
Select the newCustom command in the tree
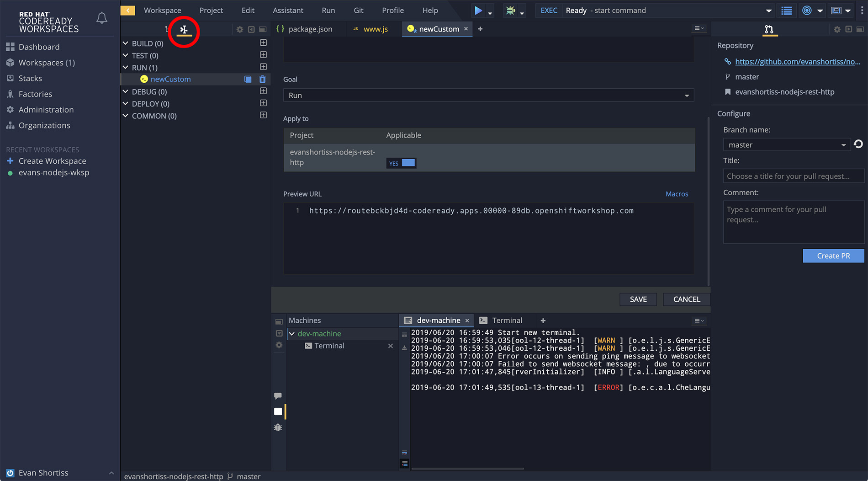[170, 79]
